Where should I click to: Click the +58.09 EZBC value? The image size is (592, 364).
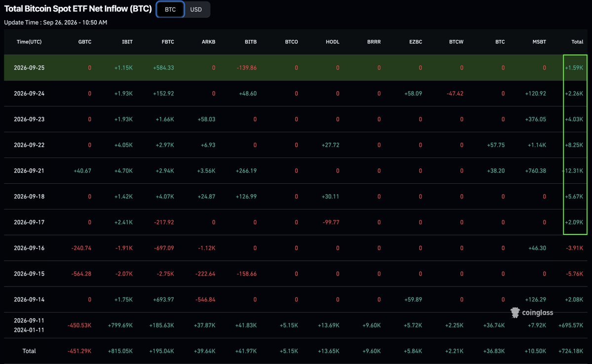(413, 94)
